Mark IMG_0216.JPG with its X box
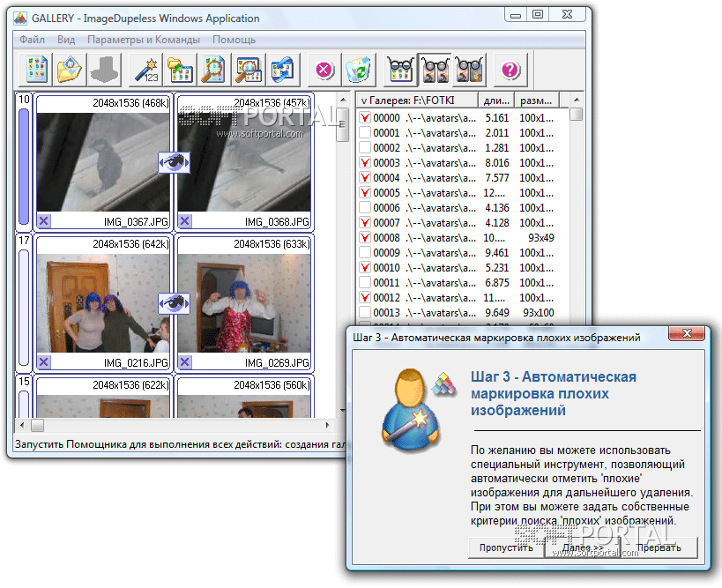This screenshot has width=722, height=588. pos(44,362)
